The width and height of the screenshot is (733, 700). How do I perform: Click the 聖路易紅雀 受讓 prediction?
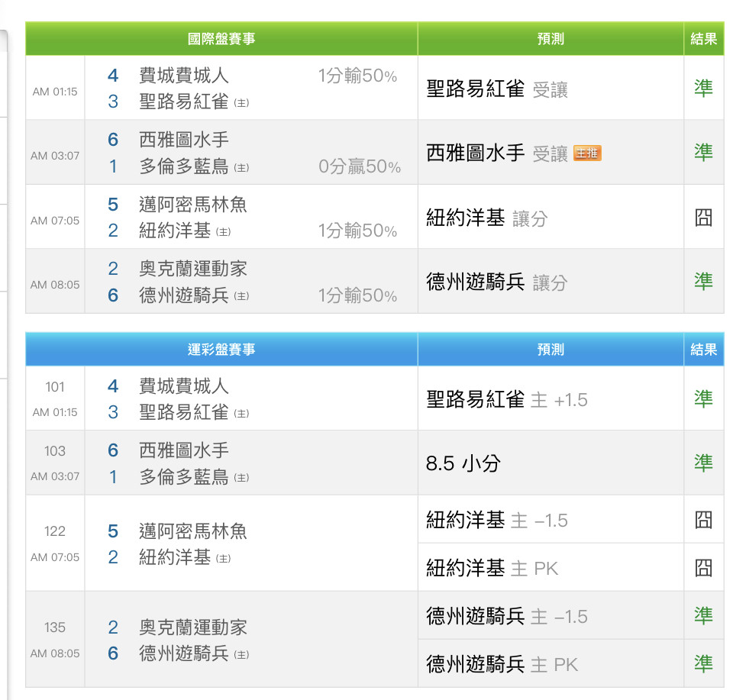[497, 89]
